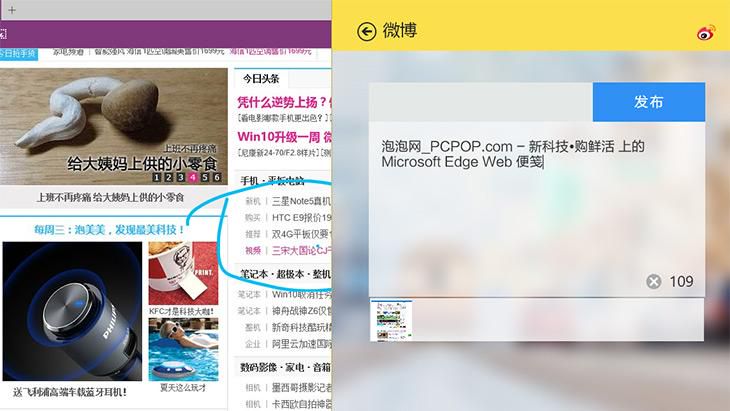730x411 pixels.
Task: Open the 三星Note5真机 news link
Action: [x=301, y=201]
